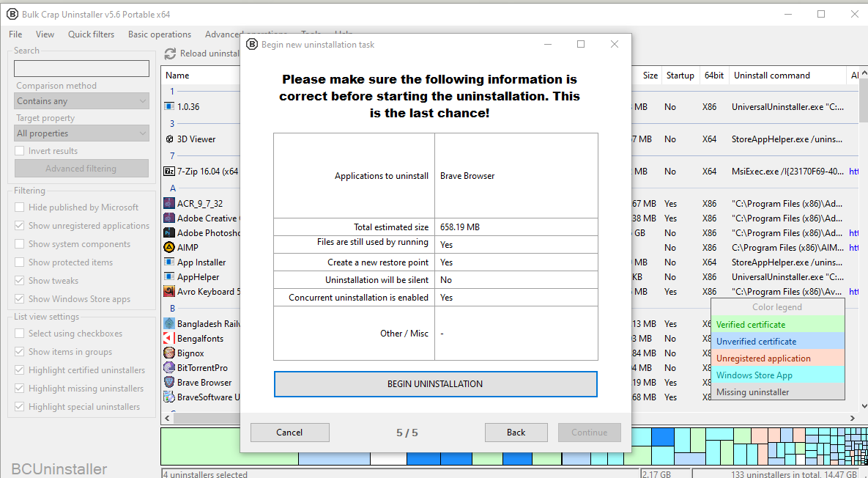Sort by the 64bit column header
This screenshot has width=868, height=478.
point(714,76)
